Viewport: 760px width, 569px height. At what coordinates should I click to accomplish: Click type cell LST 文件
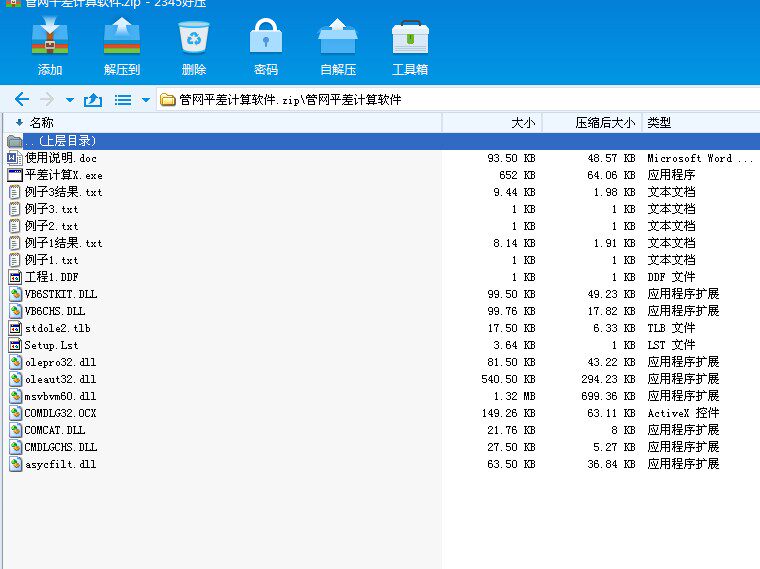(671, 345)
